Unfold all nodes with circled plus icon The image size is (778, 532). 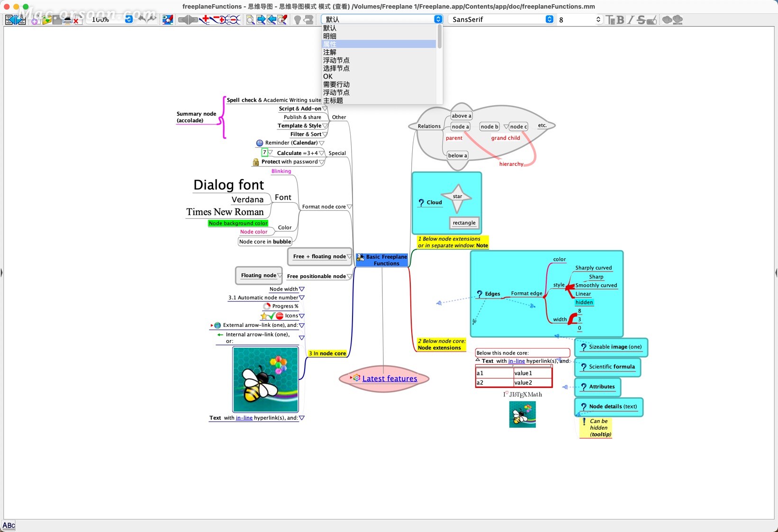coord(224,19)
